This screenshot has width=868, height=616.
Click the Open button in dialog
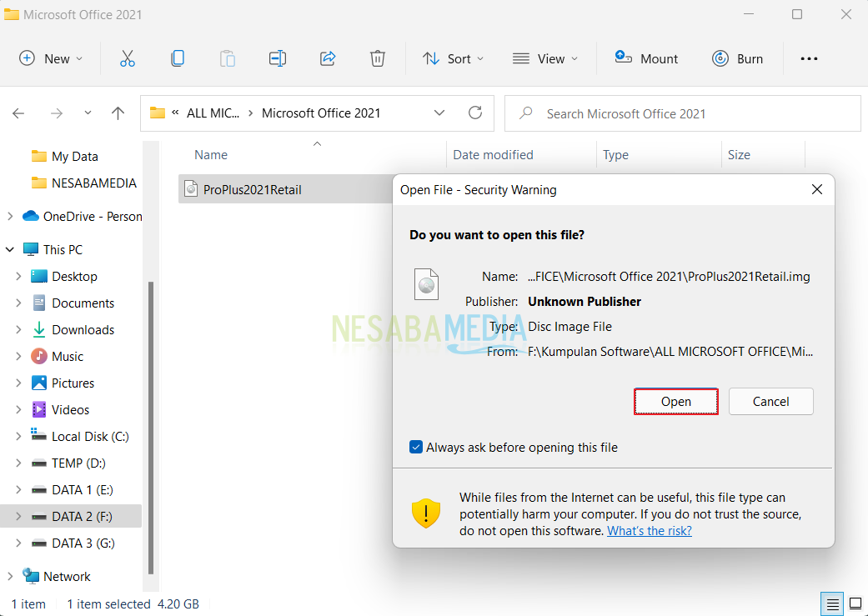676,401
